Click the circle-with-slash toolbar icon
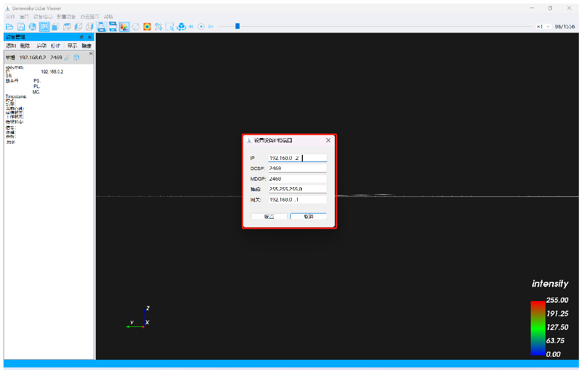 pos(136,27)
